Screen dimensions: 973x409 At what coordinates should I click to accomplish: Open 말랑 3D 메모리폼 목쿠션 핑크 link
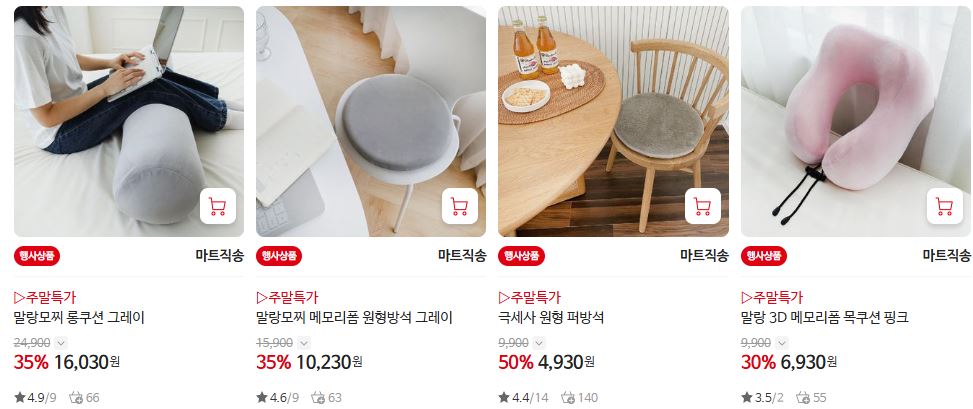click(825, 318)
